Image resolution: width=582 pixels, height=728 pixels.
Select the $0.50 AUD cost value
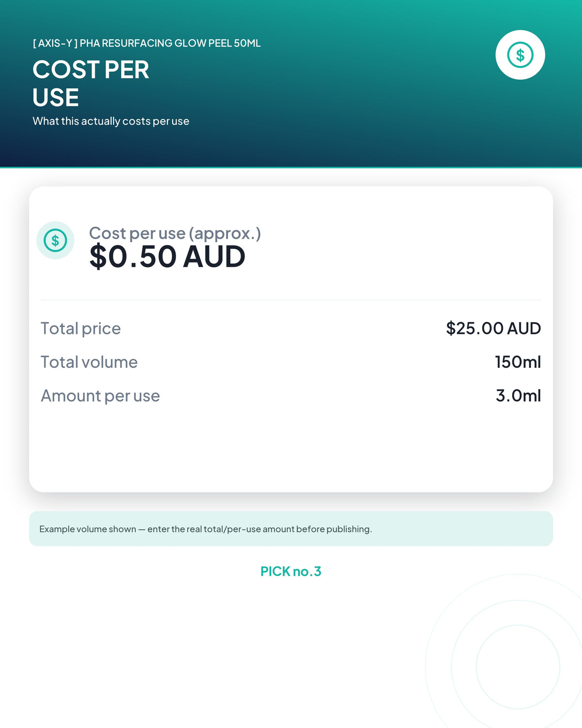[x=167, y=256]
